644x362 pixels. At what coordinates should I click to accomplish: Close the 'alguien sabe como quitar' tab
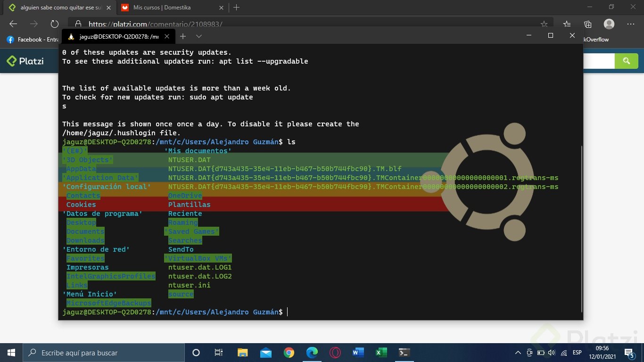[107, 8]
